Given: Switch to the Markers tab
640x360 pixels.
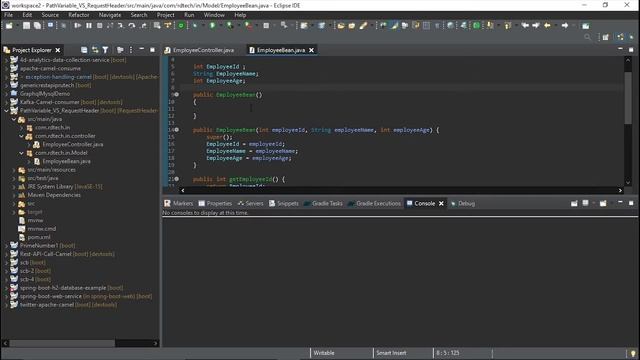Looking at the screenshot, I should pyautogui.click(x=179, y=203).
